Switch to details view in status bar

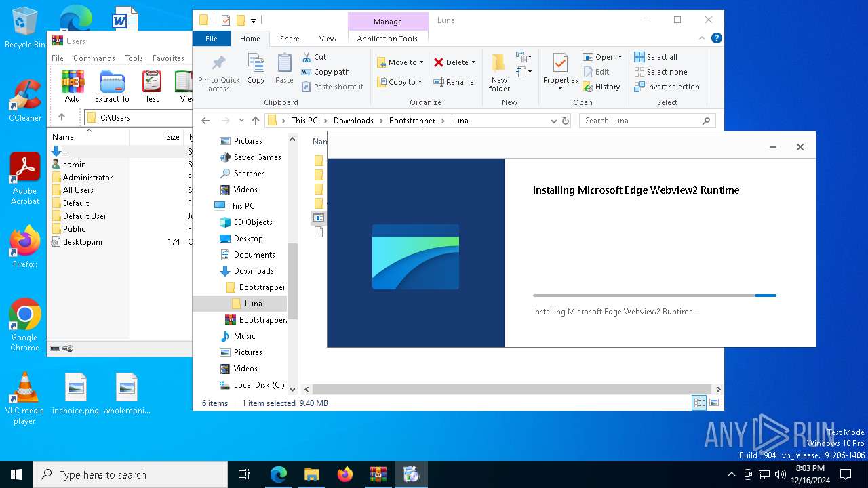pyautogui.click(x=699, y=403)
